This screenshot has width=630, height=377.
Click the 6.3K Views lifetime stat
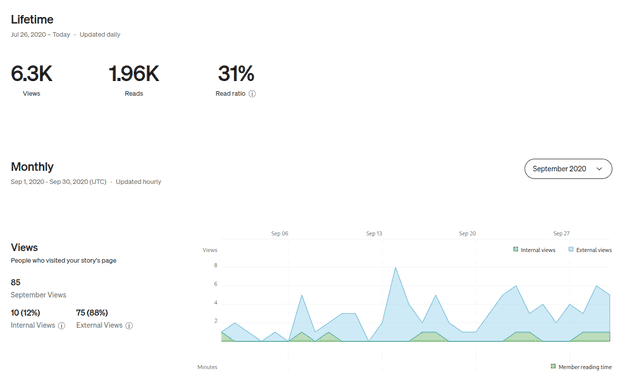click(31, 80)
